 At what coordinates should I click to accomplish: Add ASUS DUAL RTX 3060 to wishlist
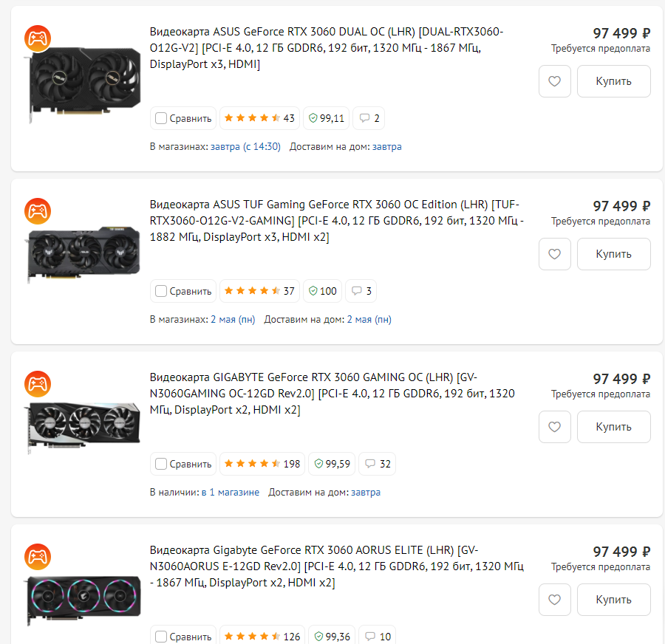pyautogui.click(x=555, y=81)
